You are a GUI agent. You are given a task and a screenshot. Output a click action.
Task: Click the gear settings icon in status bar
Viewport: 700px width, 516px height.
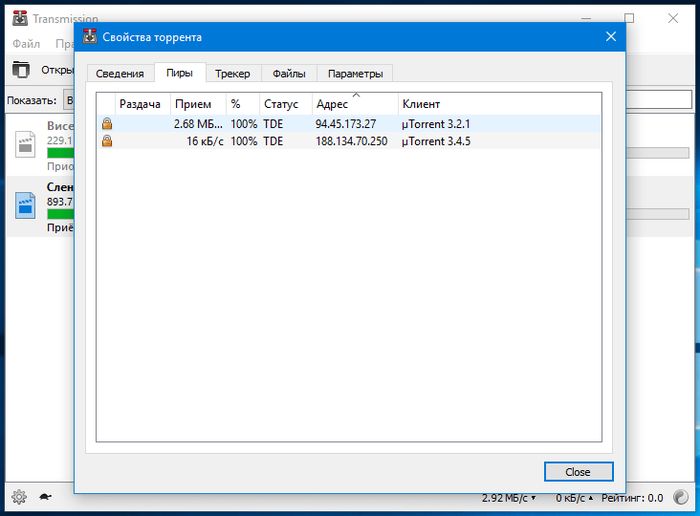[x=18, y=497]
